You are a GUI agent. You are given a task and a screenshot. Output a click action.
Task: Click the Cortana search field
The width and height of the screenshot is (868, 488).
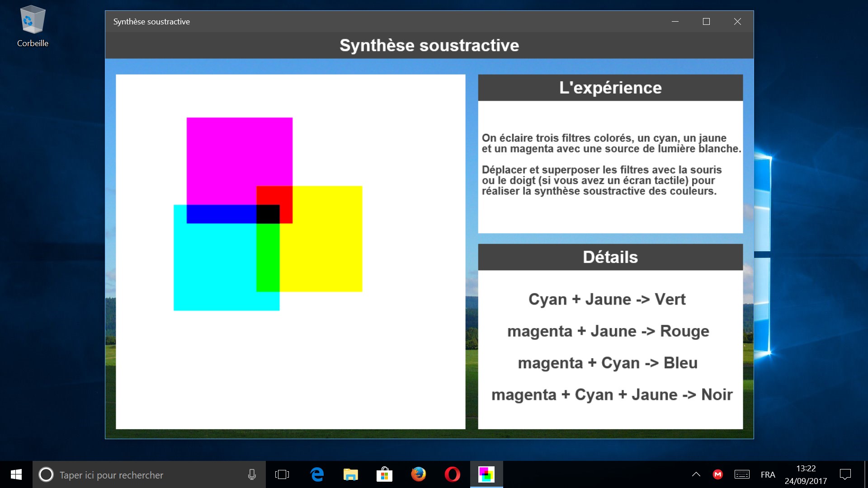click(x=136, y=475)
